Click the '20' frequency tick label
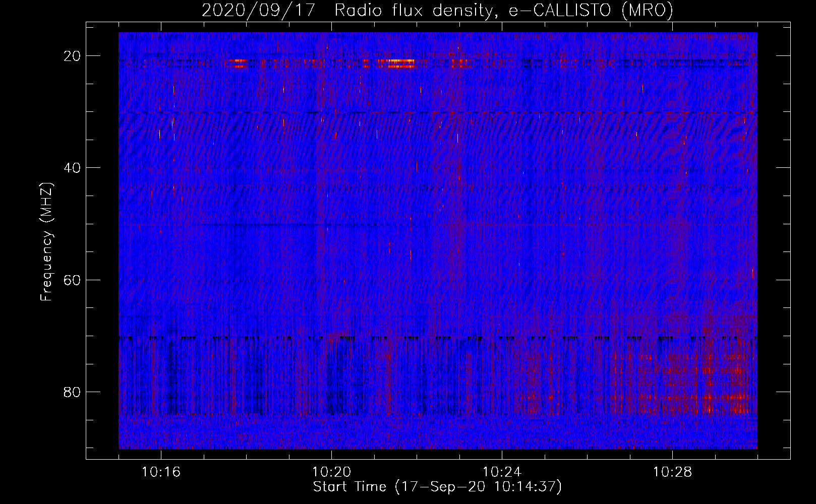This screenshot has width=816, height=504. [x=73, y=56]
